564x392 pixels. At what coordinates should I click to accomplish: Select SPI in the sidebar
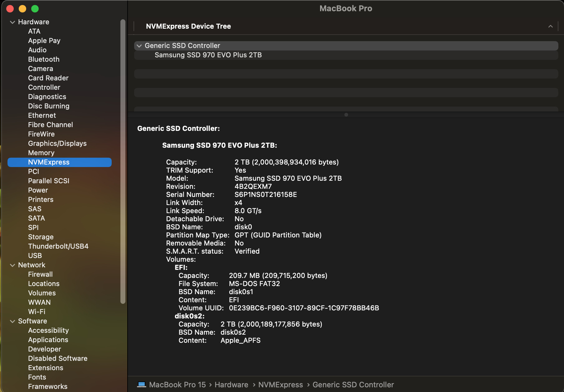click(33, 227)
